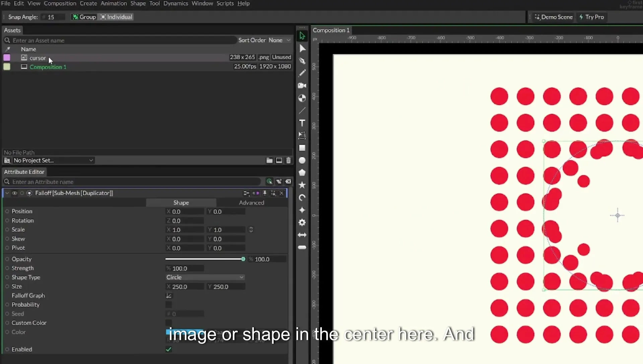Toggle the Probability checkbox
This screenshot has height=364, width=643.
(169, 305)
